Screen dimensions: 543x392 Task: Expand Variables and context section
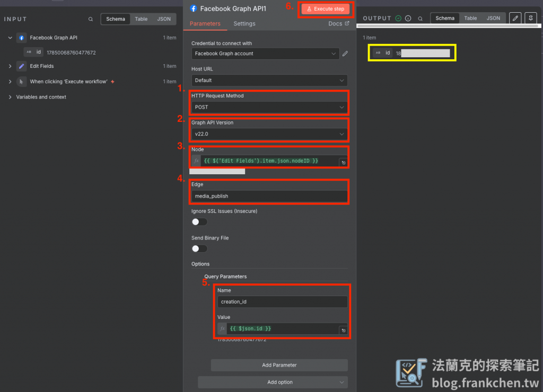tap(10, 97)
